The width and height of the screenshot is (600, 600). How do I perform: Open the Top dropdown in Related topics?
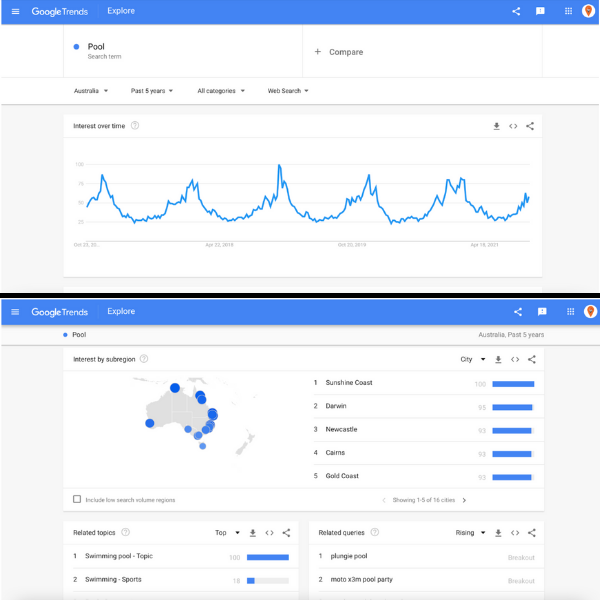tap(227, 533)
